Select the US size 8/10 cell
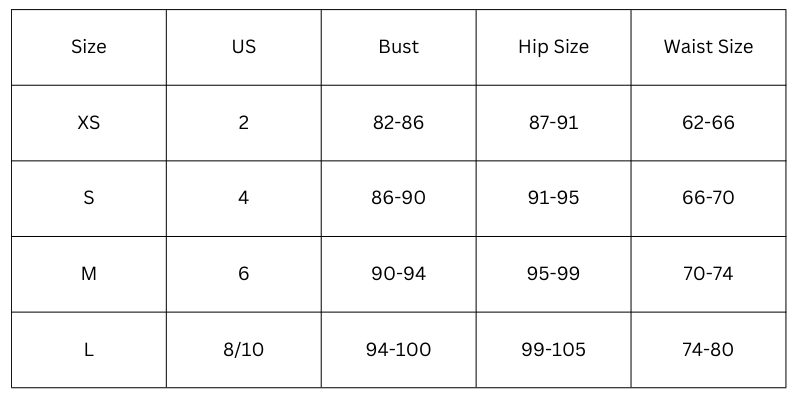 click(244, 350)
